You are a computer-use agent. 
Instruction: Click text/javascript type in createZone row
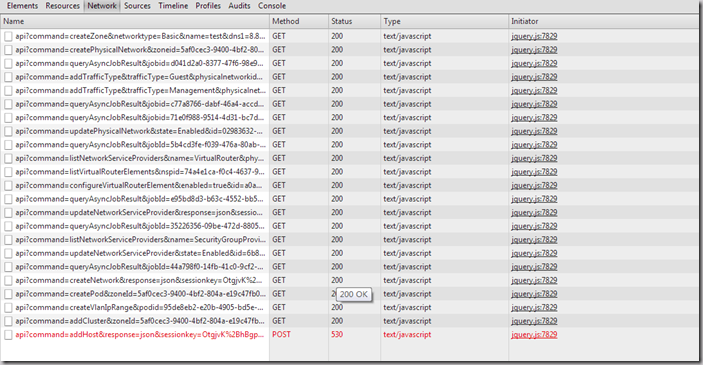point(407,36)
